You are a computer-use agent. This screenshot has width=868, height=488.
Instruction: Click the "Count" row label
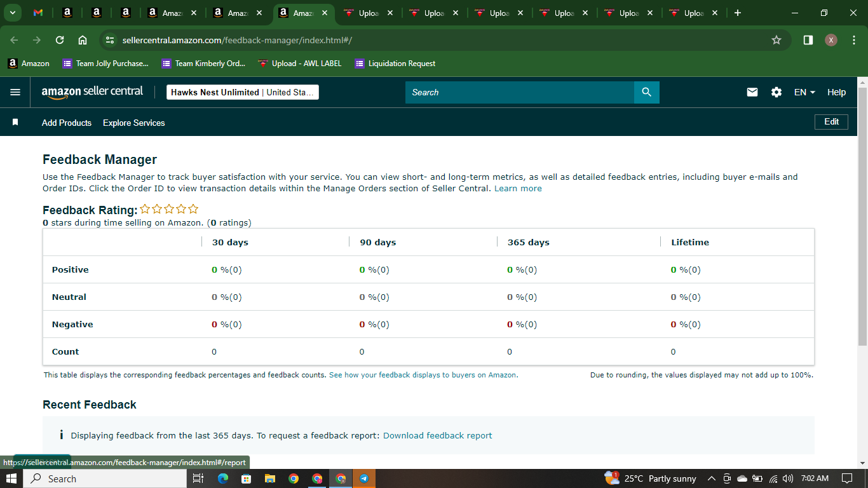tap(65, 351)
